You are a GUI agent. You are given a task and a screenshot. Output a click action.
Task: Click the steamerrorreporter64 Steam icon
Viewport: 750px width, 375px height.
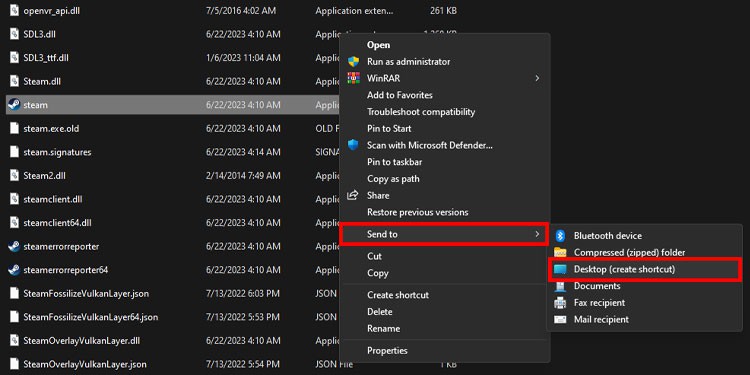[x=14, y=270]
